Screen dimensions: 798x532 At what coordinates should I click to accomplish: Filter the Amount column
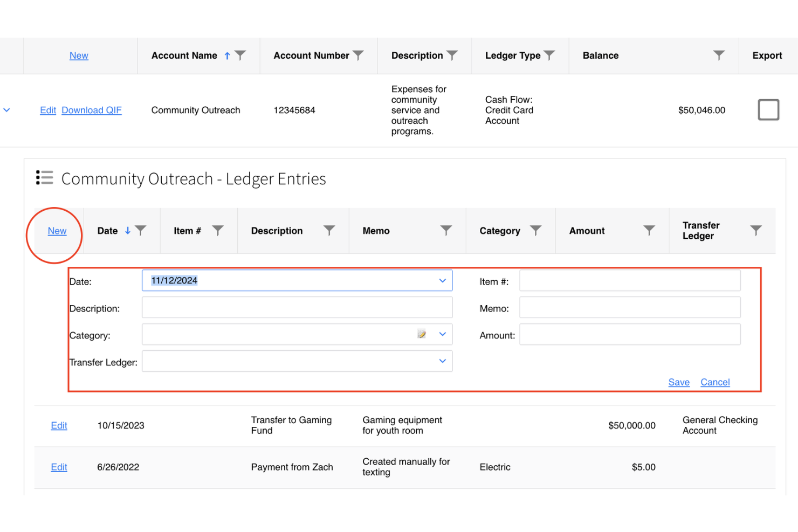point(649,230)
